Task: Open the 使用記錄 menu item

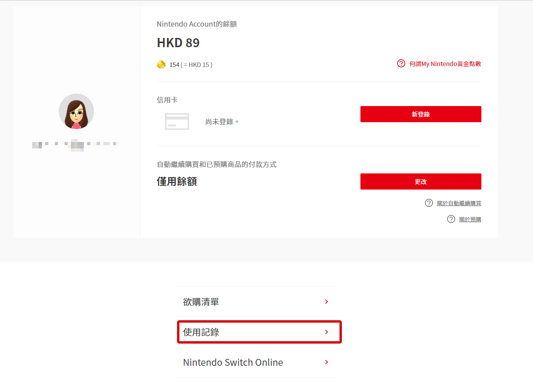Action: [256, 332]
